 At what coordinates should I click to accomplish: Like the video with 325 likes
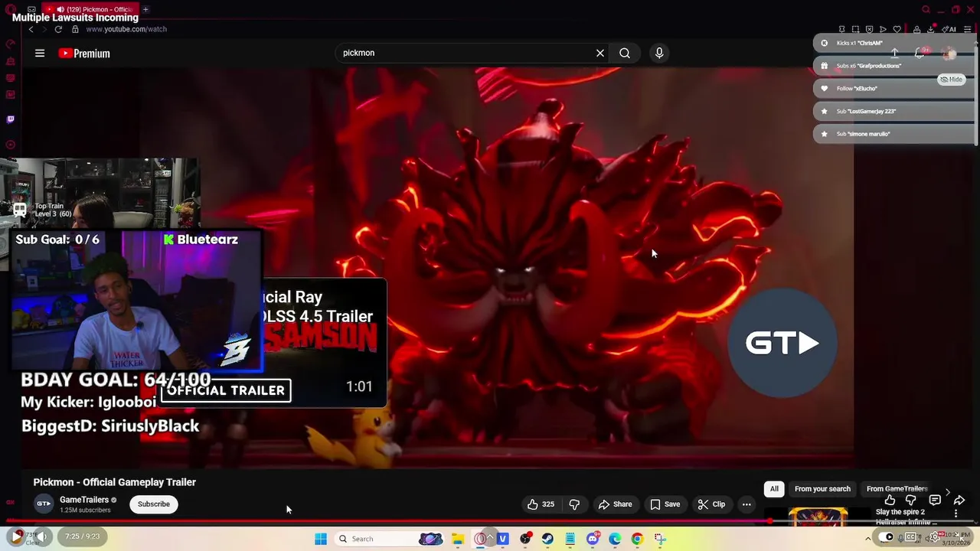point(541,504)
